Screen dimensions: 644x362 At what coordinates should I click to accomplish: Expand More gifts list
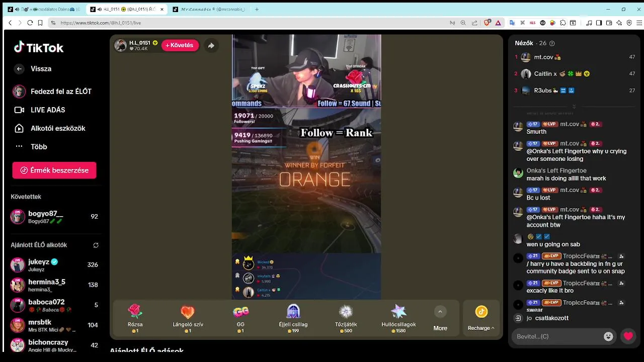[440, 319]
